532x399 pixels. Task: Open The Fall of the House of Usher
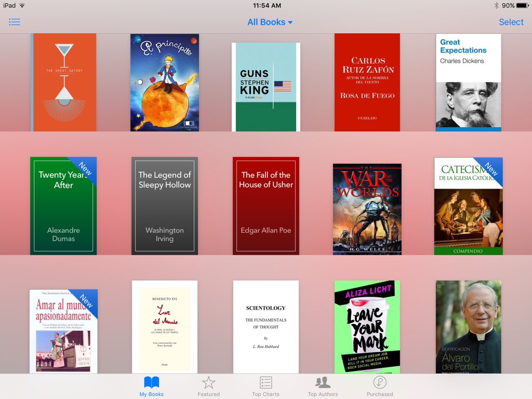coord(265,206)
